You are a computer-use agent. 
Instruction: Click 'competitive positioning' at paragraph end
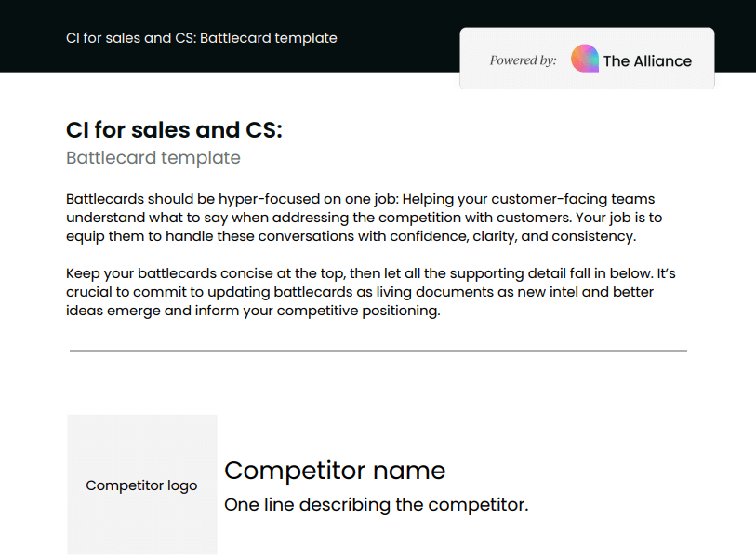[x=358, y=311]
